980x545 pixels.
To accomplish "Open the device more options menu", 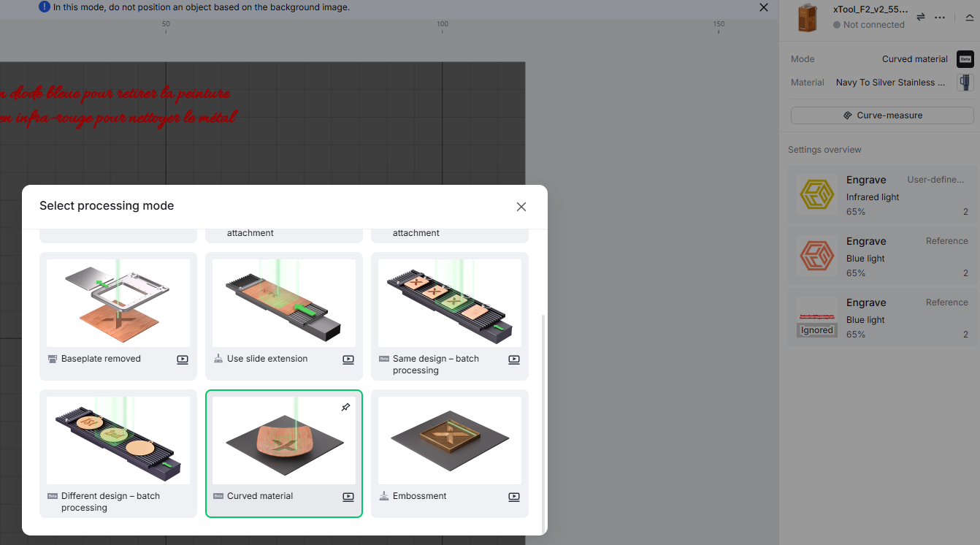I will (x=940, y=17).
